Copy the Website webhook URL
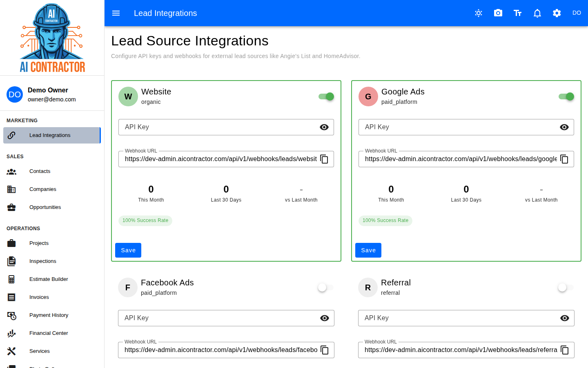Image resolution: width=588 pixels, height=368 pixels. [x=324, y=159]
